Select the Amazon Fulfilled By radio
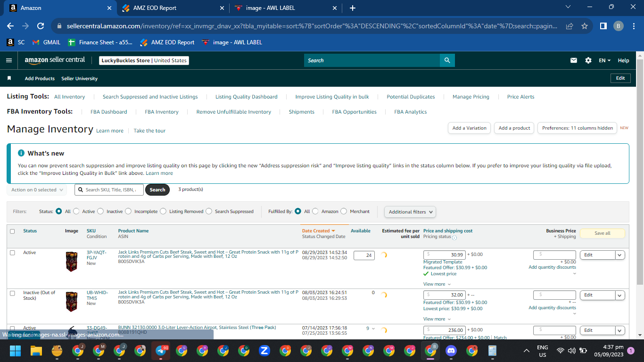The width and height of the screenshot is (644, 362). 315,211
